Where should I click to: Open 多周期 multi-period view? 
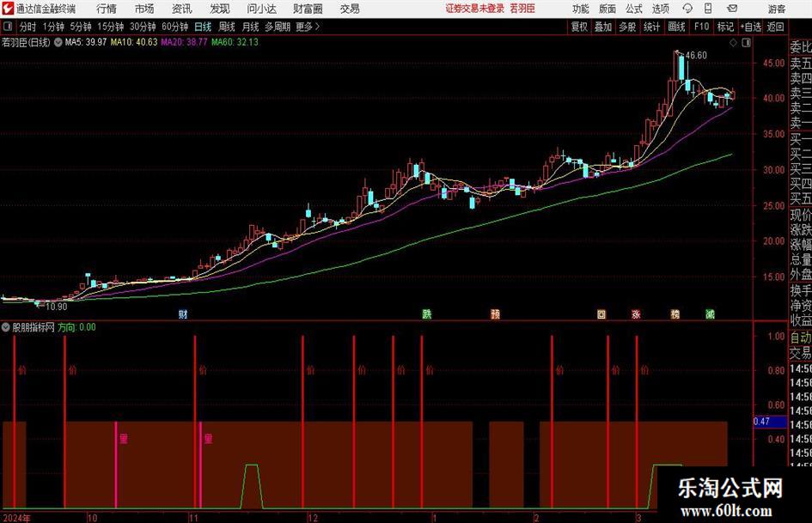click(278, 27)
